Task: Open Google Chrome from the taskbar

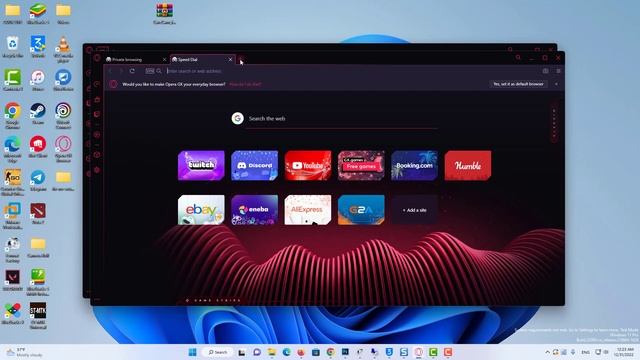Action: [330, 352]
